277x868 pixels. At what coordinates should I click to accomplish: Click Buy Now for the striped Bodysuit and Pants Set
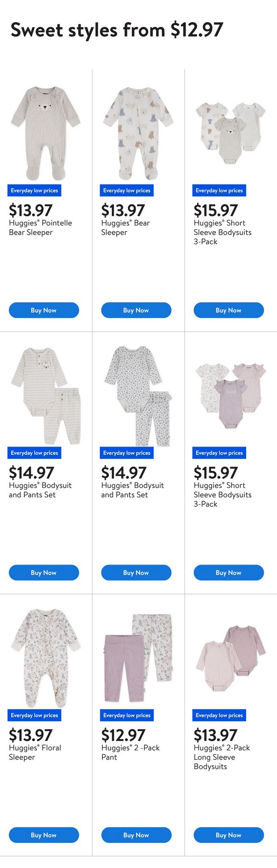click(x=44, y=572)
